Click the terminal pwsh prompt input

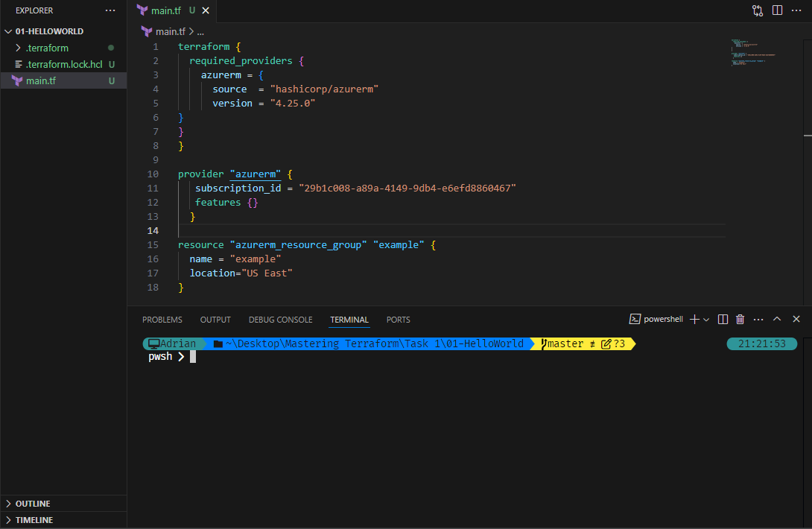click(x=193, y=356)
